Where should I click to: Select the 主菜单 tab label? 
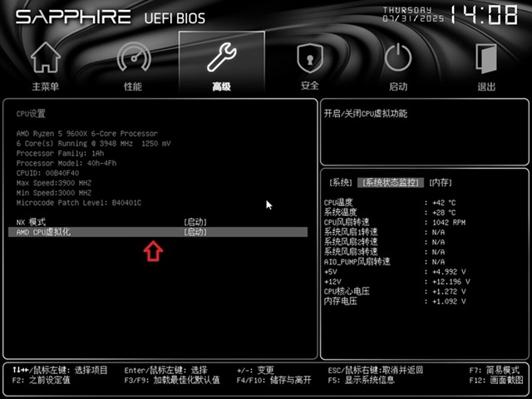pos(46,86)
